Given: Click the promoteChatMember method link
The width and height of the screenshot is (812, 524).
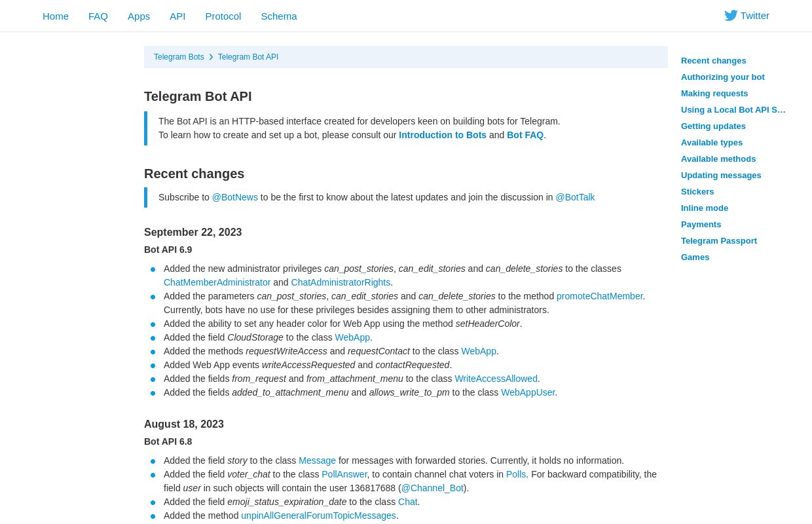Looking at the screenshot, I should [x=600, y=296].
